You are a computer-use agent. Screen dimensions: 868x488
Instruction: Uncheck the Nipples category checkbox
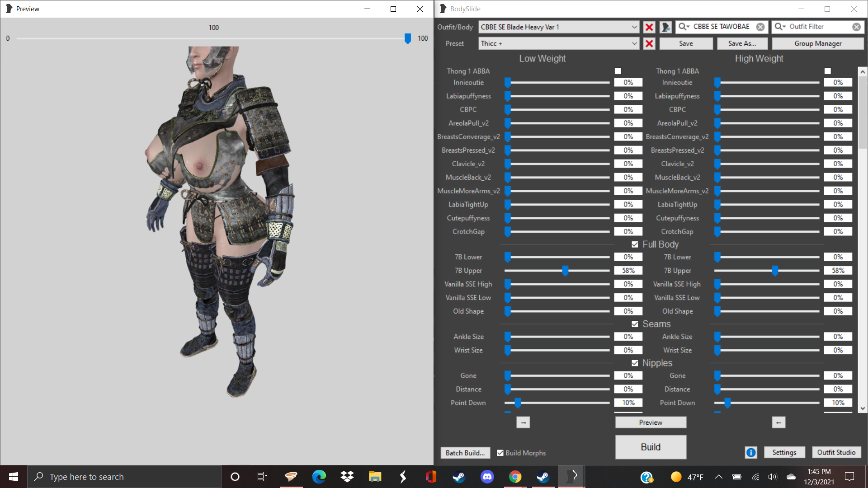coord(635,363)
